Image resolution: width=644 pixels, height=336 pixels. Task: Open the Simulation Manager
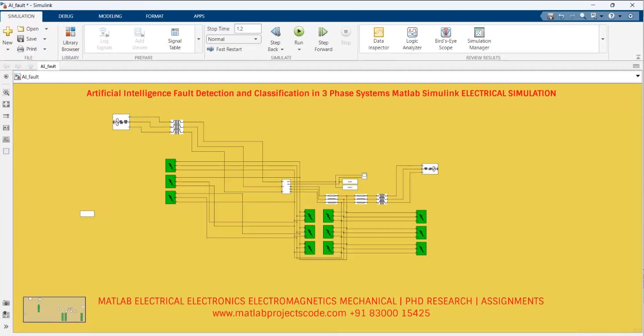tap(478, 39)
